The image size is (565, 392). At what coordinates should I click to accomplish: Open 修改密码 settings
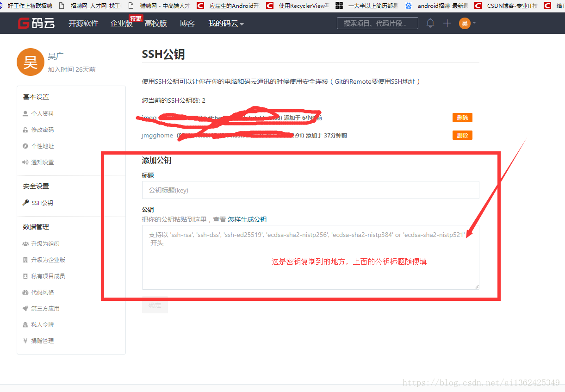(43, 130)
